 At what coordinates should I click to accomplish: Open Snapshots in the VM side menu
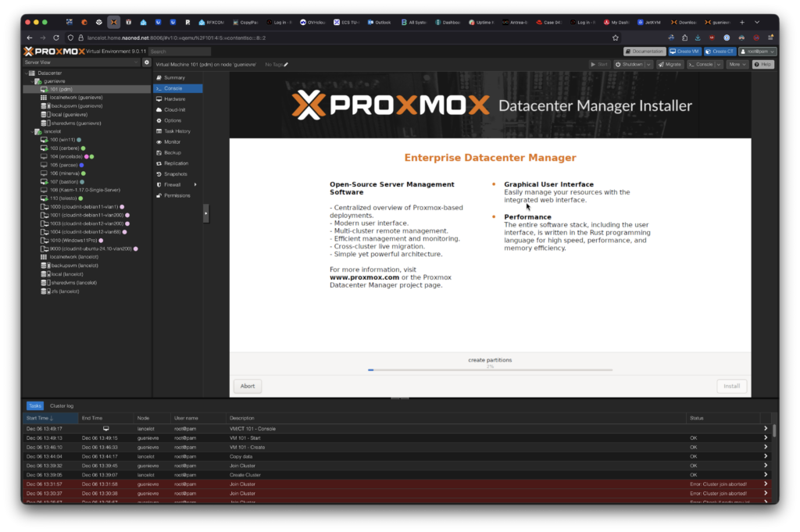(x=176, y=173)
